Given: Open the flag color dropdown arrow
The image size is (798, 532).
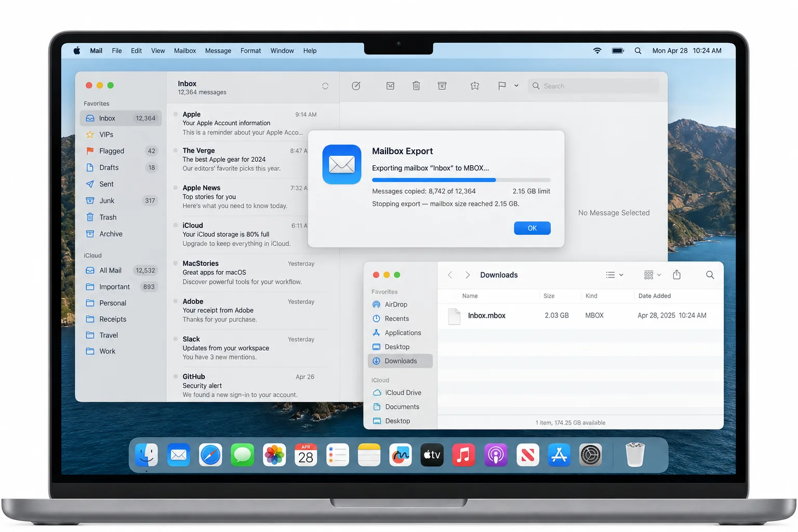Looking at the screenshot, I should pyautogui.click(x=516, y=86).
